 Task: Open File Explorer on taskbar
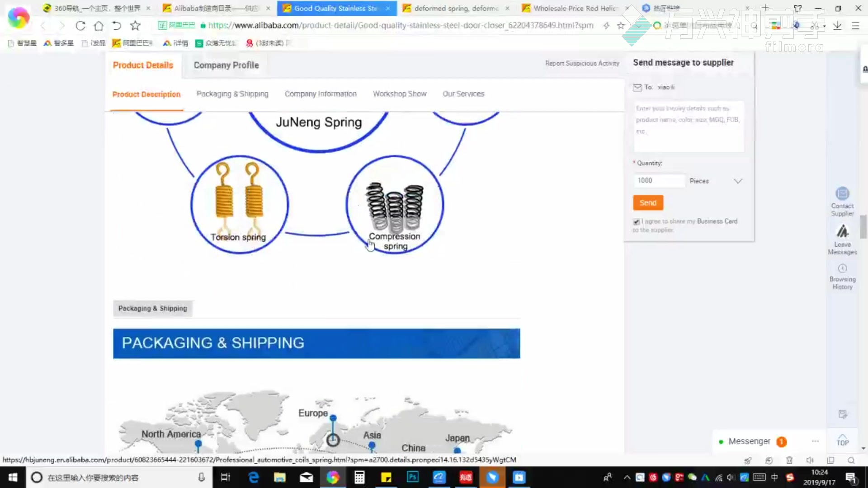pyautogui.click(x=279, y=477)
